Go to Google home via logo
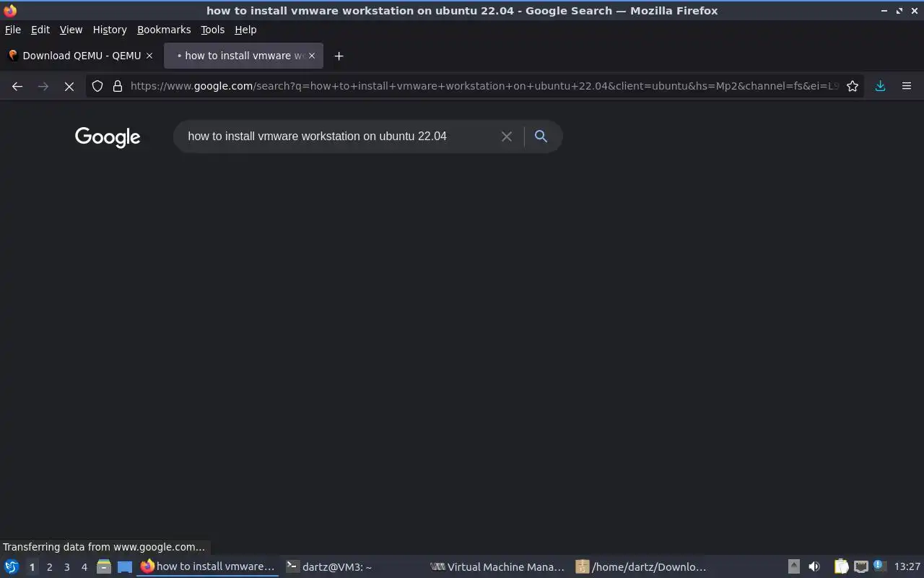Viewport: 924px width, 578px height. tap(108, 137)
